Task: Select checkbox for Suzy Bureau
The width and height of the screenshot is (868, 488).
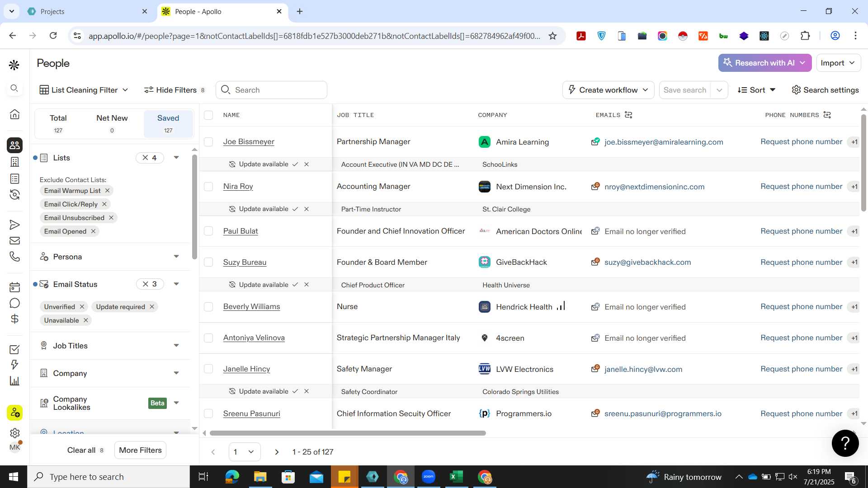Action: pyautogui.click(x=208, y=262)
